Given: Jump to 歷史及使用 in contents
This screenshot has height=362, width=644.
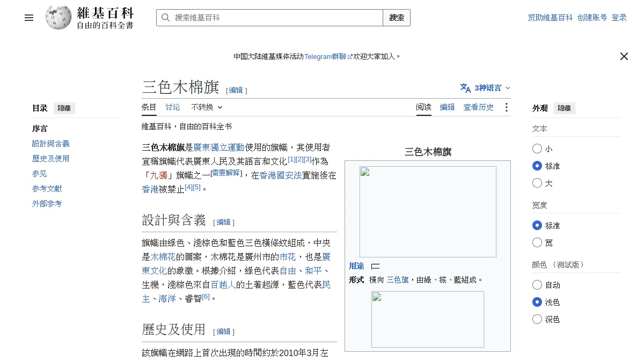Looking at the screenshot, I should pos(51,159).
